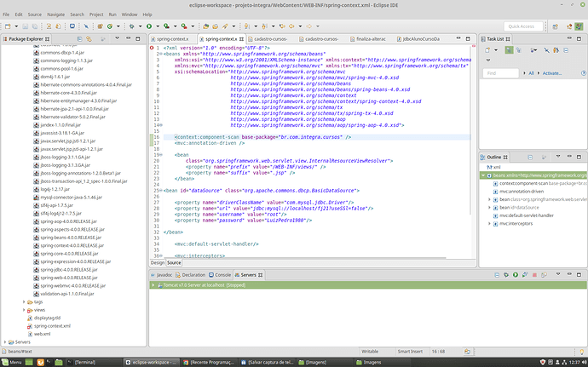Open Run button dropdown arrow
This screenshot has height=367, width=588.
(158, 26)
